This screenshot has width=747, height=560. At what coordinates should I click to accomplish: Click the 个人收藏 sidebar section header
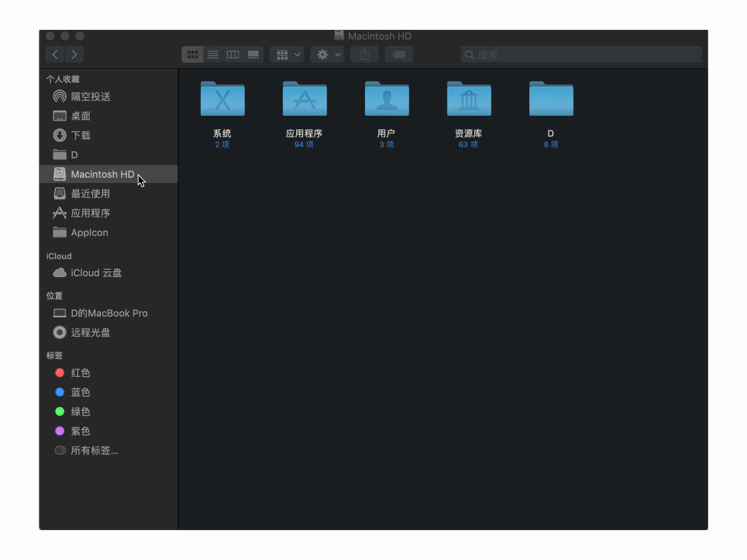point(63,79)
